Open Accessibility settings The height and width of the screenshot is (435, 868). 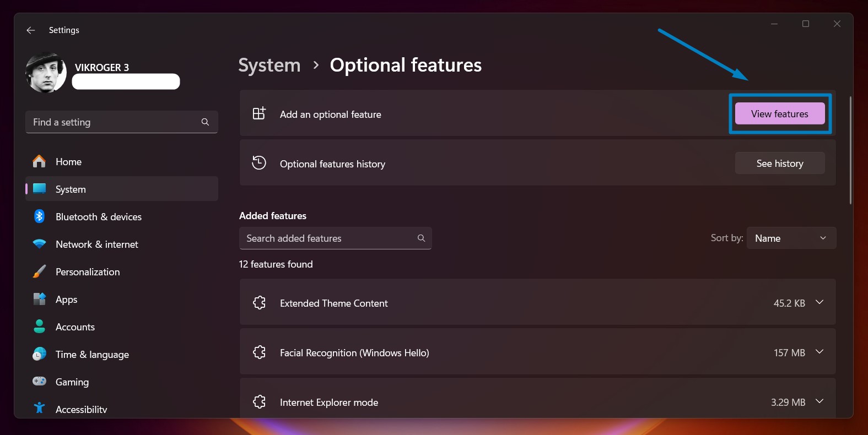coord(122,409)
